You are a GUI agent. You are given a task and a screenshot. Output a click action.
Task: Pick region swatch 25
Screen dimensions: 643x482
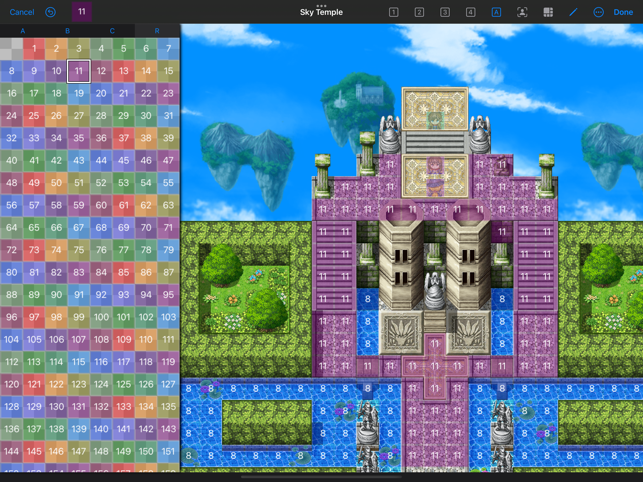34,116
